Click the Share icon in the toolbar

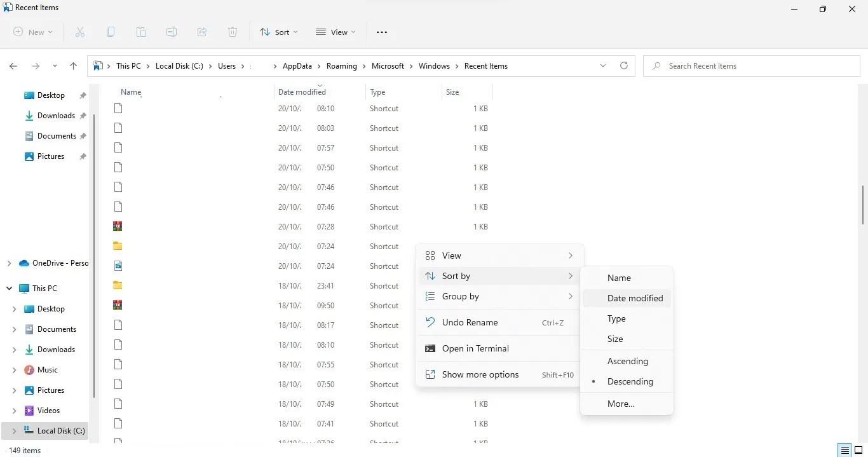[202, 32]
